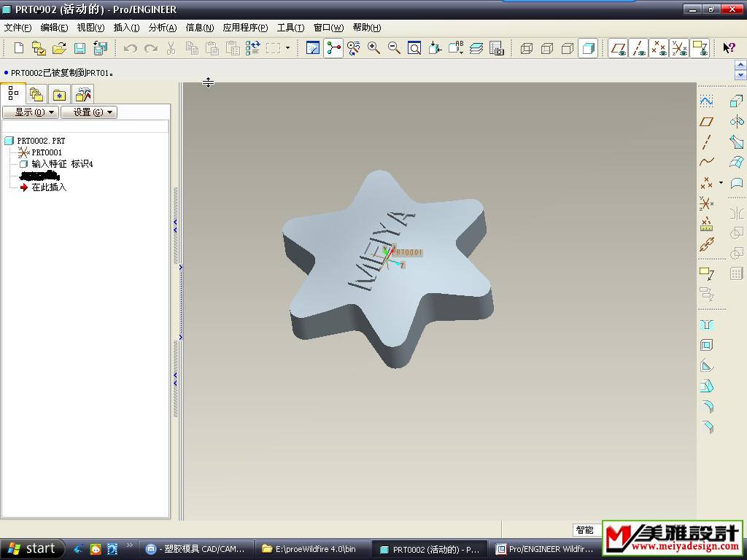Select the Chamfer tool
Viewport: 747px width, 560px height.
pyautogui.click(x=708, y=427)
